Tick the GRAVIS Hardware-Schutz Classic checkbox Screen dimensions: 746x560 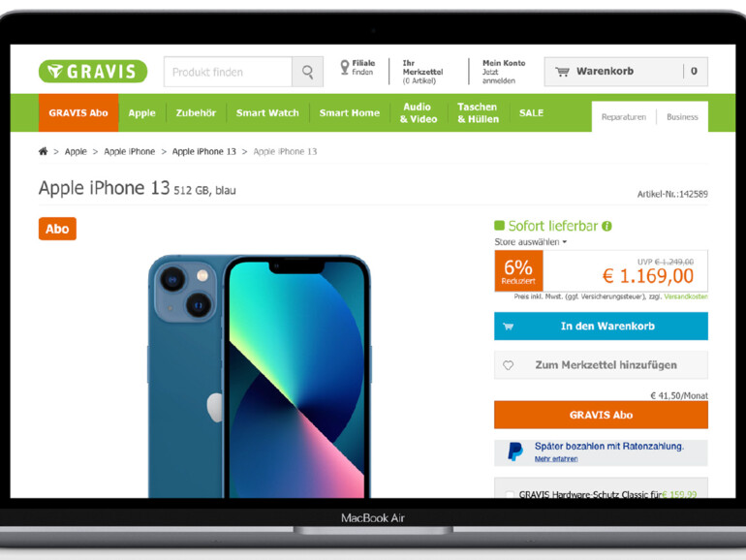pos(510,494)
